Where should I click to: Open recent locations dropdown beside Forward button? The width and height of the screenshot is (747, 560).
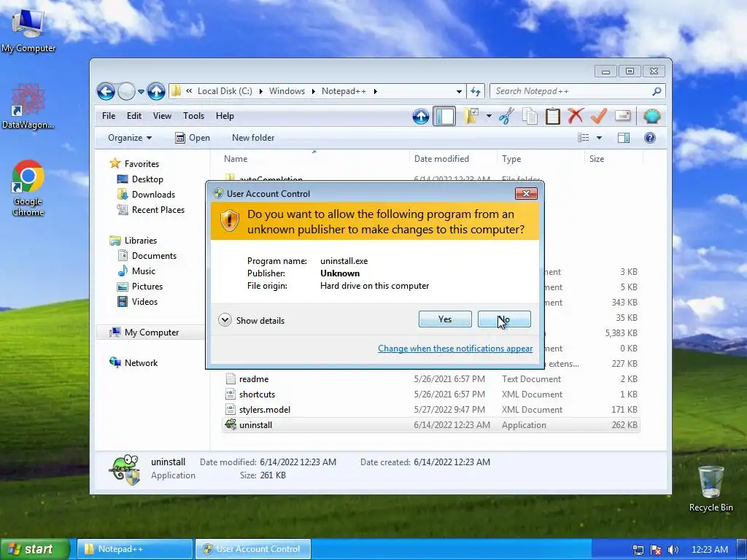click(x=141, y=91)
